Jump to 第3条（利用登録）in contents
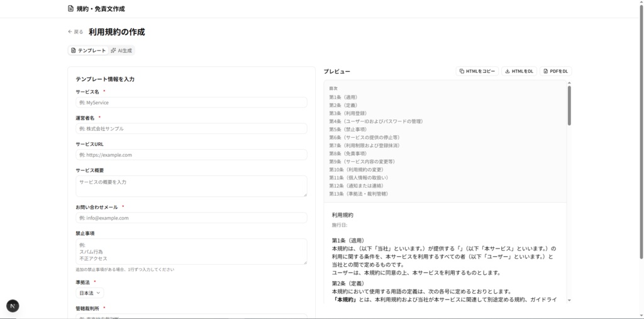This screenshot has height=319, width=644. (348, 113)
